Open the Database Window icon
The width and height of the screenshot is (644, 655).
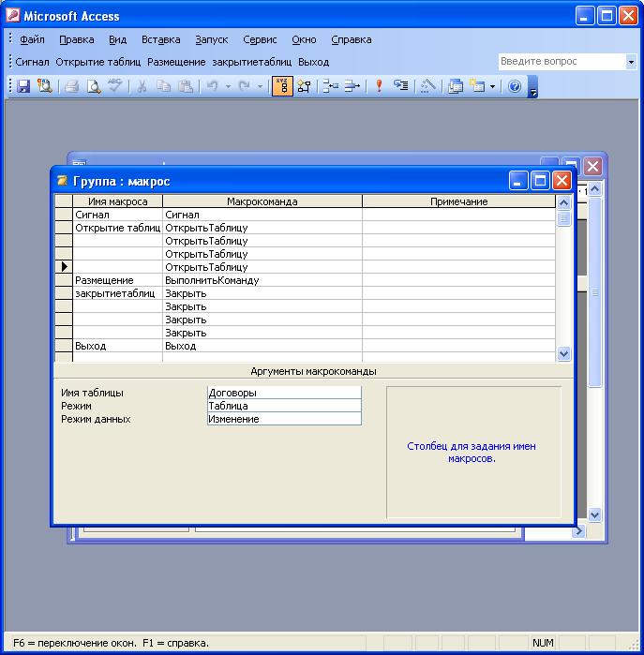pyautogui.click(x=455, y=86)
